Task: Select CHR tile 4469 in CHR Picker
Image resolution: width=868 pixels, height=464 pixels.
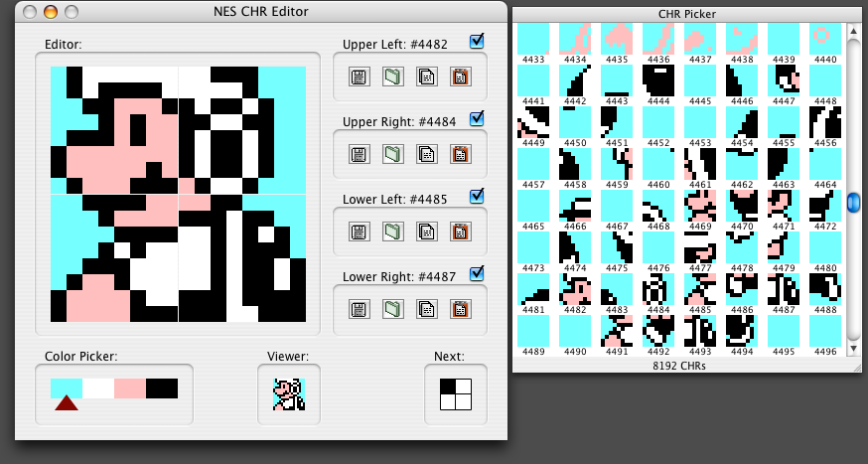Action: click(700, 206)
